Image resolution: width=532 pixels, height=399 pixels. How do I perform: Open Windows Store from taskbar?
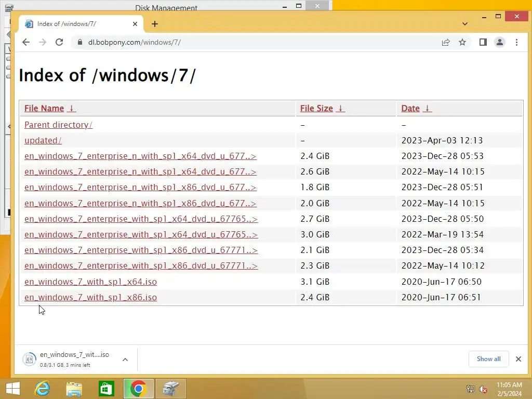pos(106,389)
